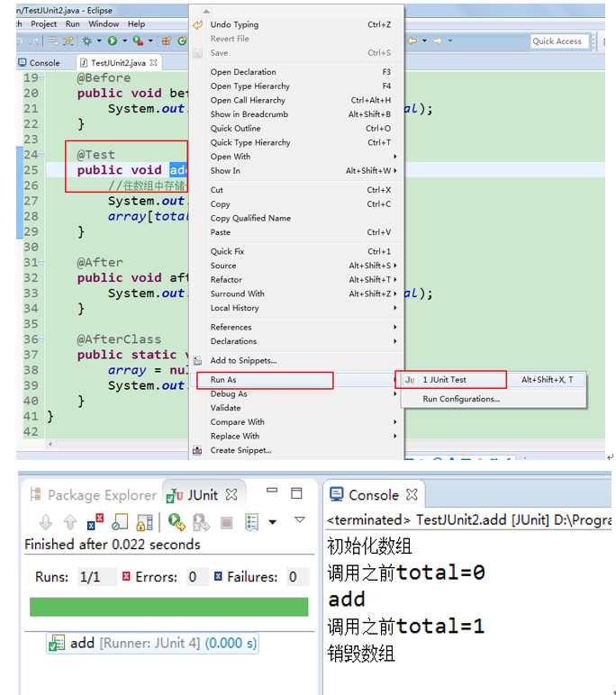Choose Open Declaration in context menu
The height and width of the screenshot is (695, 616).
296,72
